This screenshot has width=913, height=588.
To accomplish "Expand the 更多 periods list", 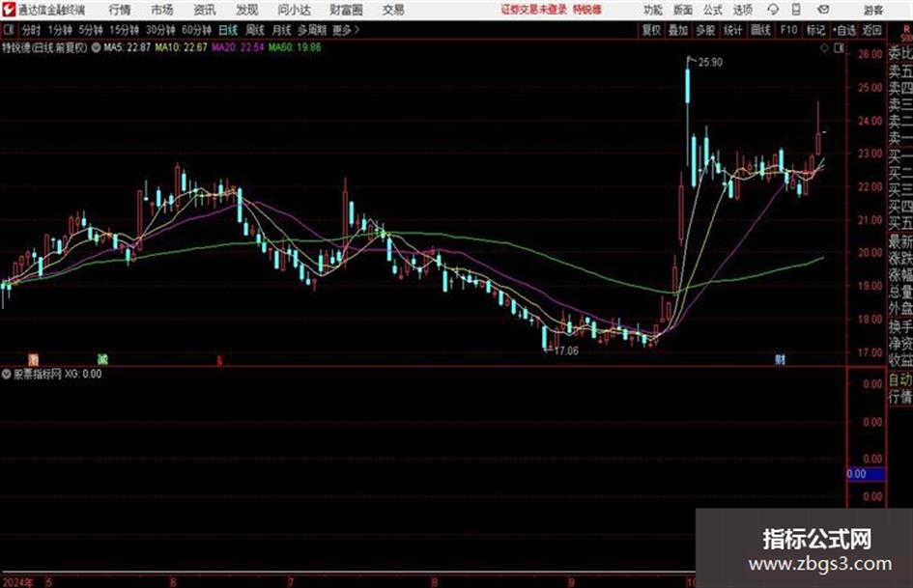I will [x=346, y=30].
